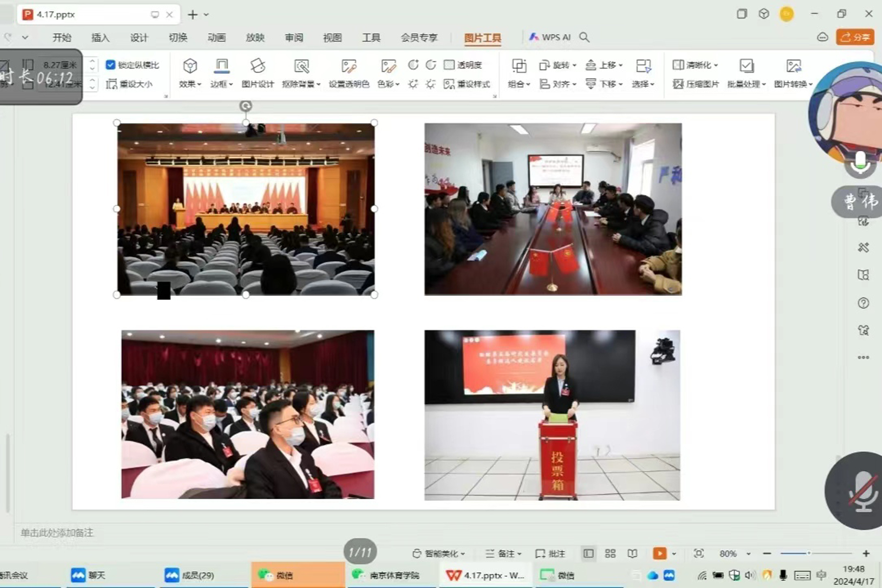Select the 设置透明色 transparent color tool
The image size is (882, 588).
point(348,66)
